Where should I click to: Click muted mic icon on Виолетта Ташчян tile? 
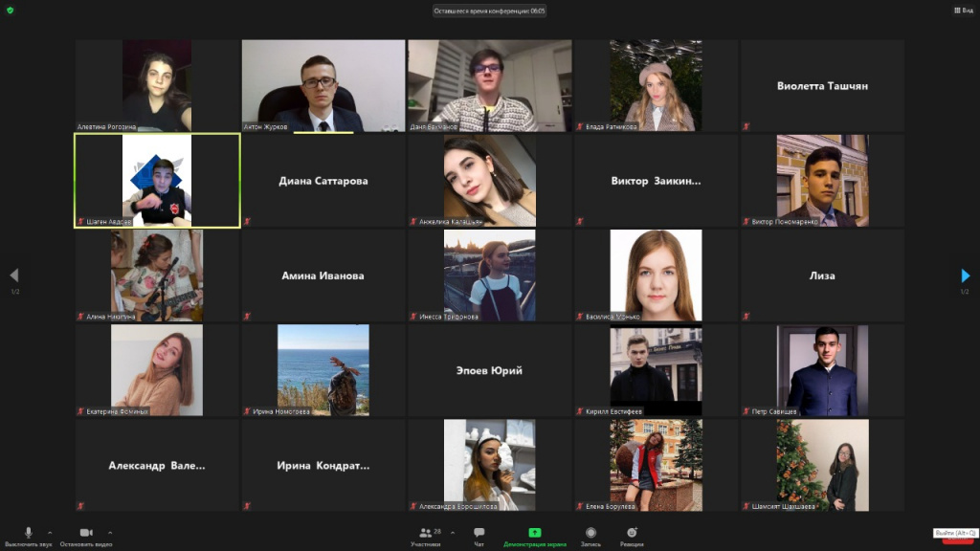point(746,126)
